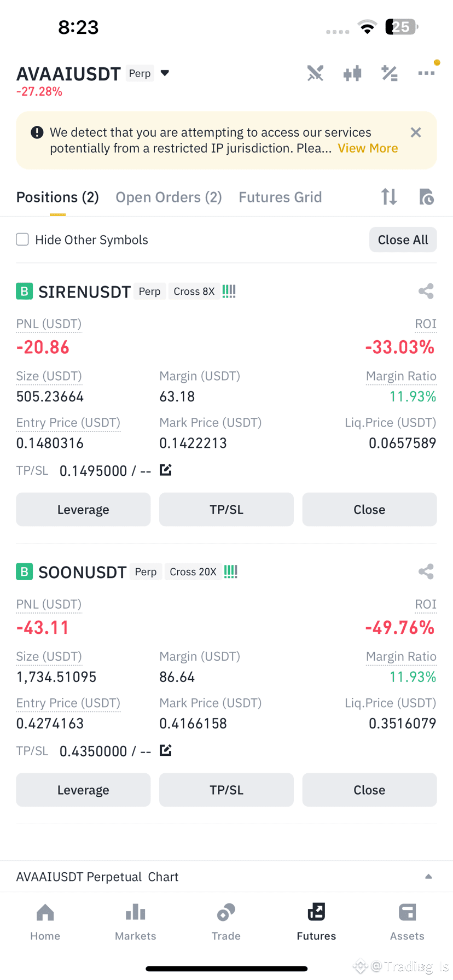Switch to the Futures Grid tab
Image resolution: width=453 pixels, height=980 pixels.
280,197
